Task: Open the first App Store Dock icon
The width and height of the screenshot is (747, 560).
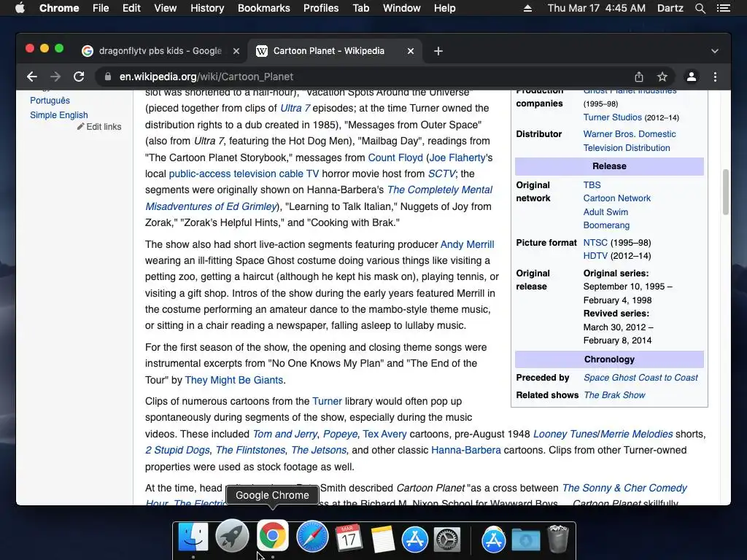Action: tap(414, 540)
